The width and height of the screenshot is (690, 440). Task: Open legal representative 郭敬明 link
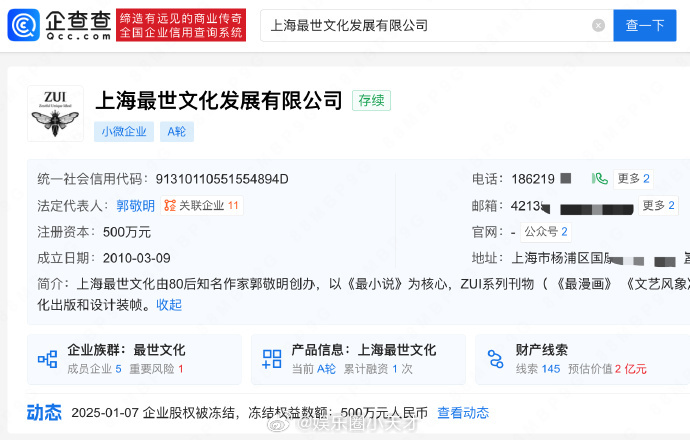[x=136, y=205]
